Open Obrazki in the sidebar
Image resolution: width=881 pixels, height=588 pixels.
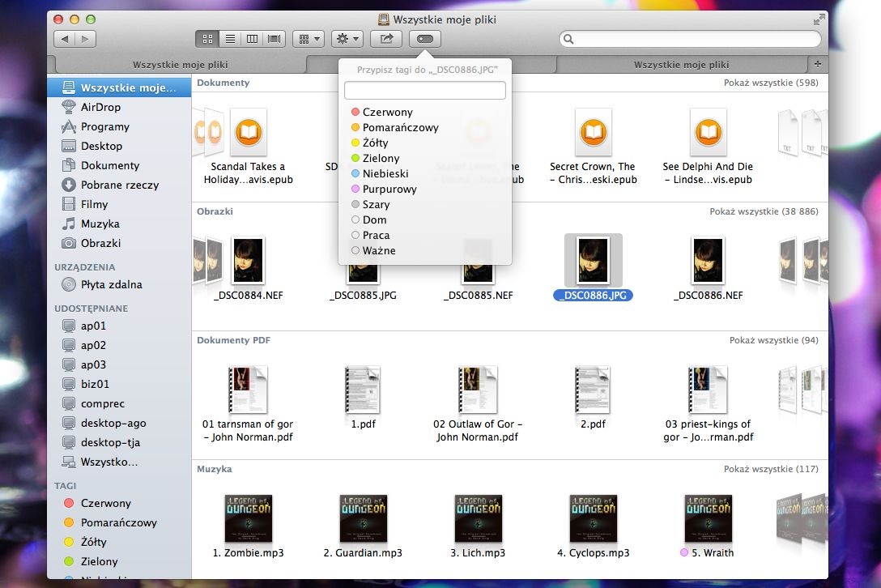coord(119,243)
